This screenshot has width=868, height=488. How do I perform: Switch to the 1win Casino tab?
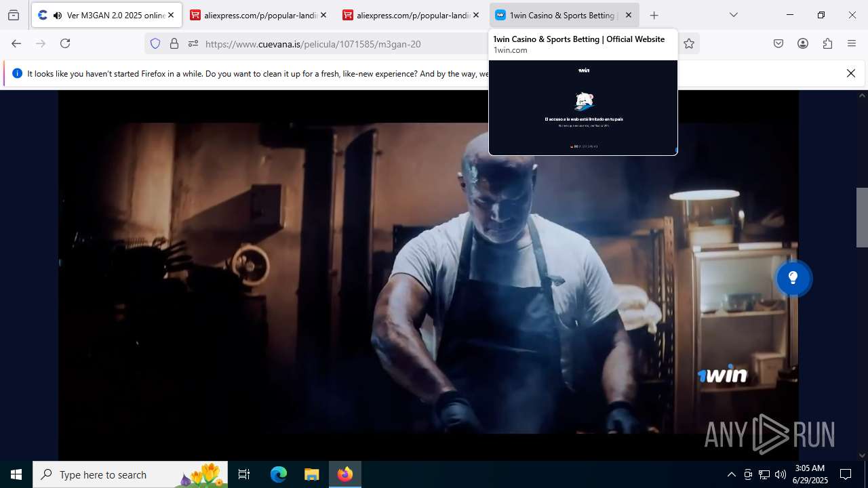tap(564, 15)
